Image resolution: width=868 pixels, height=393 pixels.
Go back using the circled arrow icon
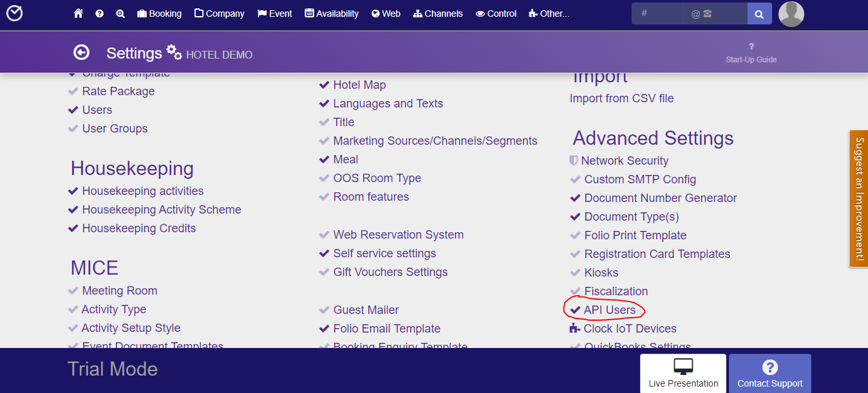click(x=81, y=53)
